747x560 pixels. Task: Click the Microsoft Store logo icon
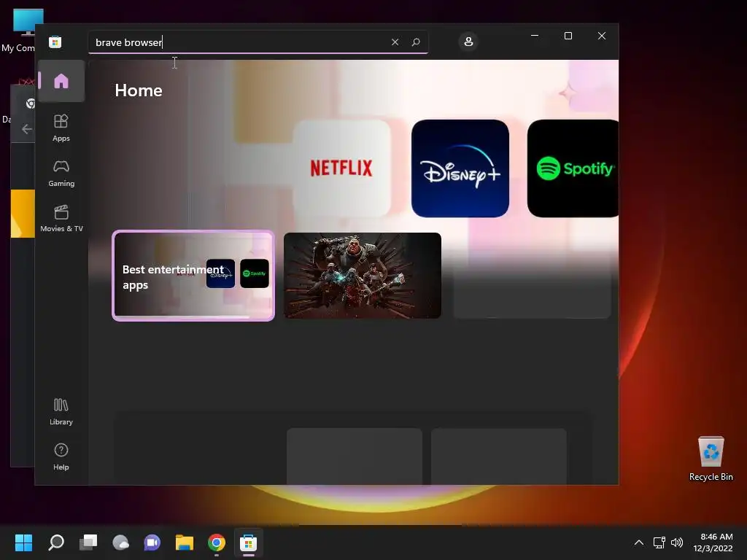pos(55,42)
